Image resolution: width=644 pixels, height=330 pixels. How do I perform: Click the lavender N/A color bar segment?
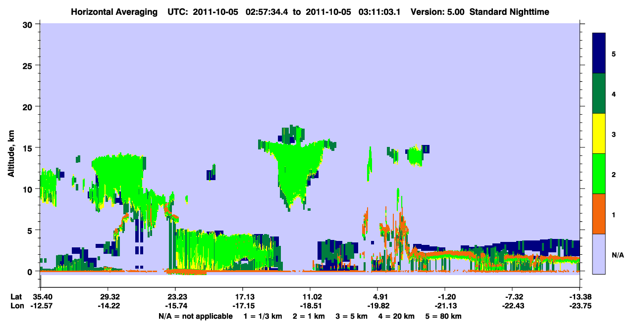599,254
